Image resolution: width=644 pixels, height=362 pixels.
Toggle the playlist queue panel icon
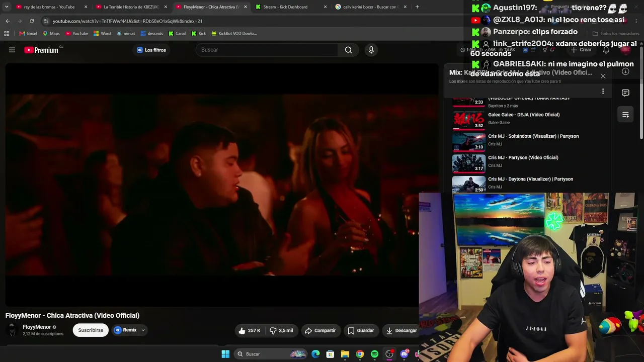tap(625, 115)
